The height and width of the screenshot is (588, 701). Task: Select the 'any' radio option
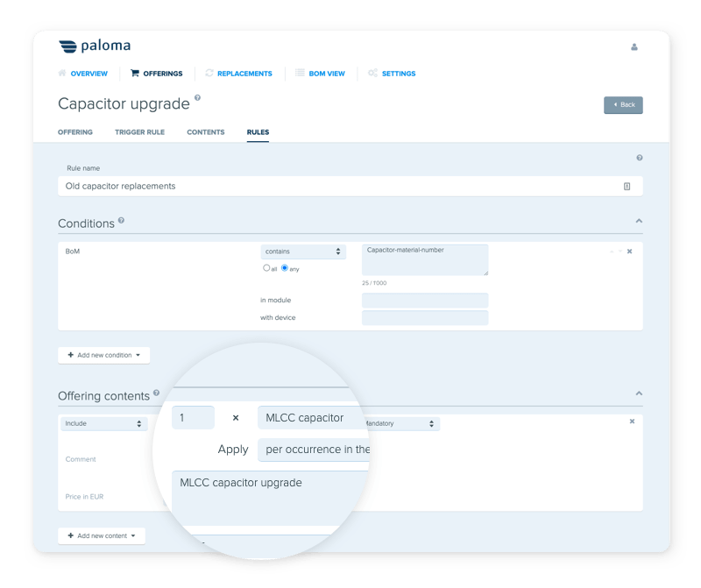(284, 268)
